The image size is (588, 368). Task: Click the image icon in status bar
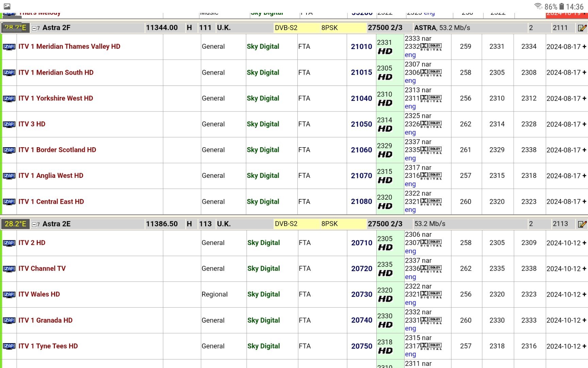(x=7, y=6)
